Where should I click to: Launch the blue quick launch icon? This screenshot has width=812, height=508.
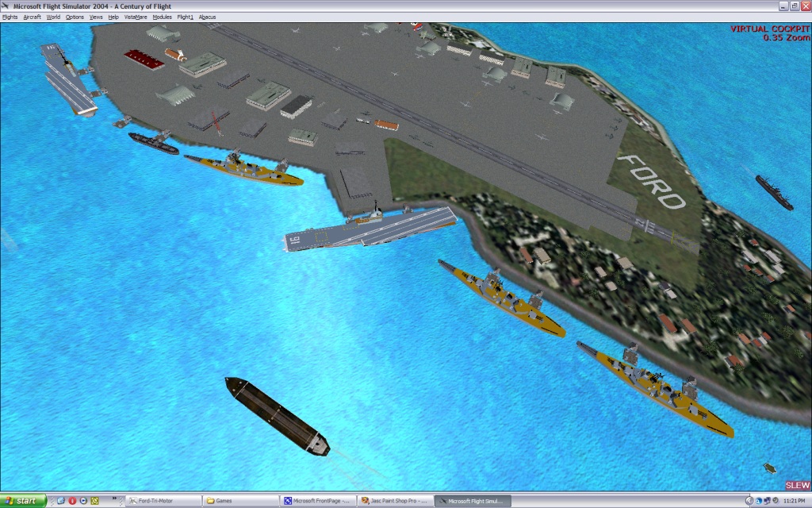[x=60, y=501]
